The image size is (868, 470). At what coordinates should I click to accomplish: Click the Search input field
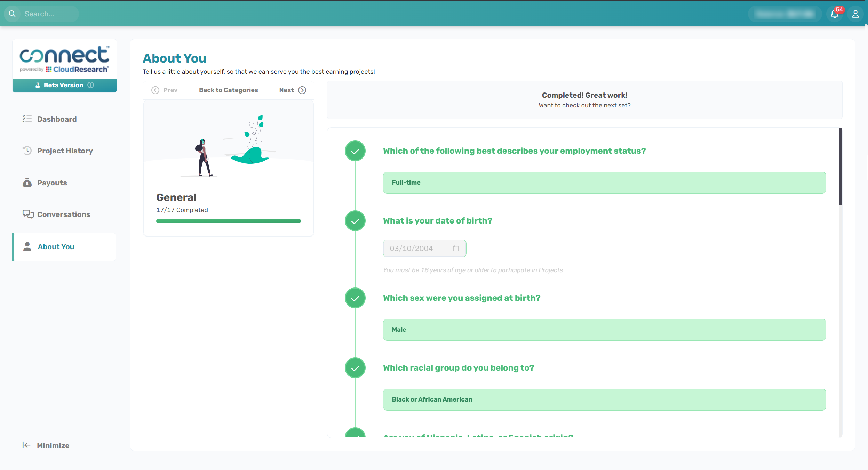[49, 14]
